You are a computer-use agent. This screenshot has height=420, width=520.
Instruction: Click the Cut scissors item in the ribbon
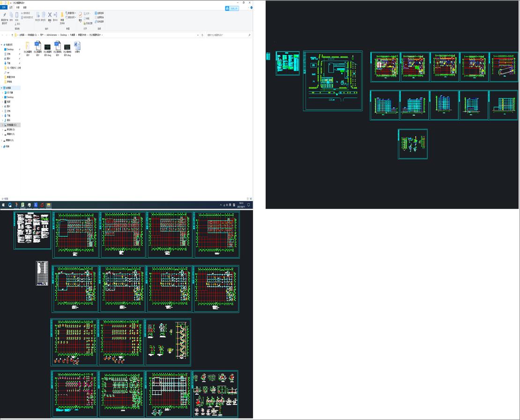coord(17,24)
